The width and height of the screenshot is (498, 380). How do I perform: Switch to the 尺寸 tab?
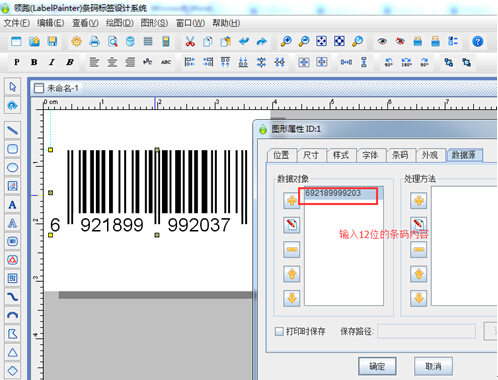pos(311,155)
